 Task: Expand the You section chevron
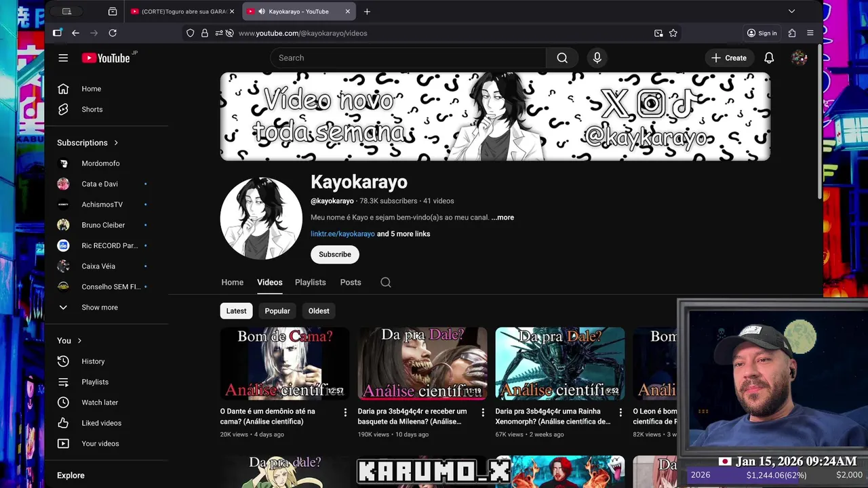tap(79, 340)
